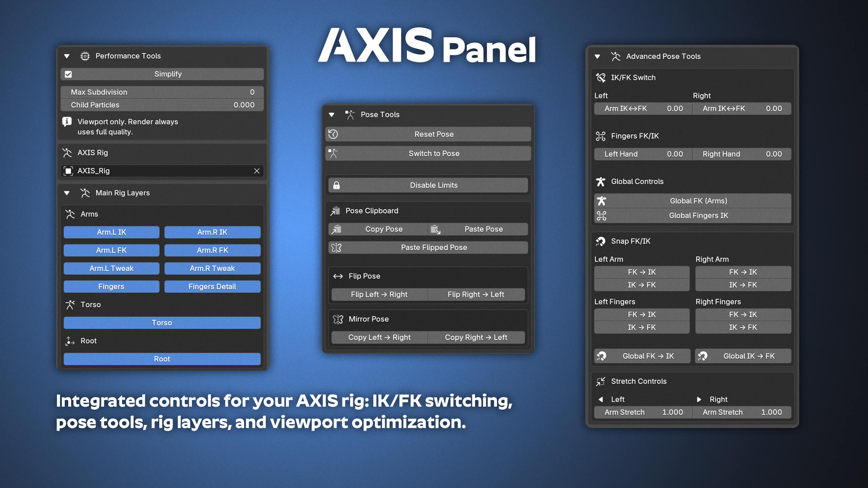Uncheck the Simplify checkbox
Screen dimensions: 868x488
tap(68, 74)
